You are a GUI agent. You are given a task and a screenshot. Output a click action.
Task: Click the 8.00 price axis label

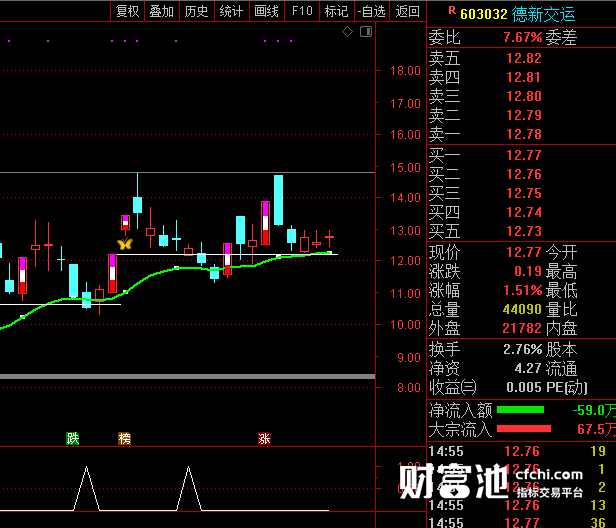tap(409, 388)
